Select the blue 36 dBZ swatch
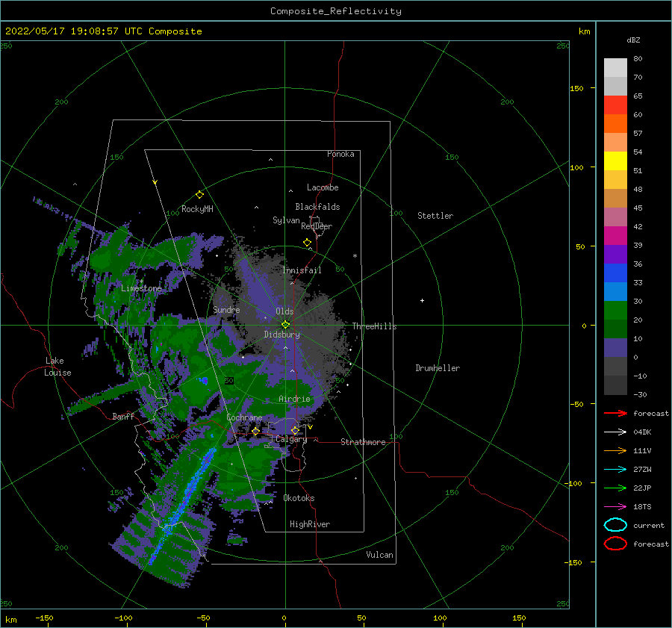672x628 pixels. (615, 273)
